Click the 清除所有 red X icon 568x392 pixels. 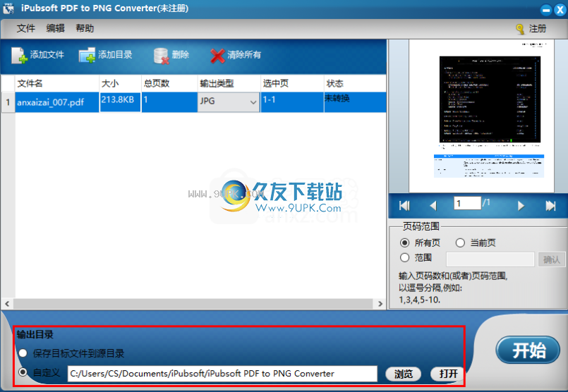218,56
